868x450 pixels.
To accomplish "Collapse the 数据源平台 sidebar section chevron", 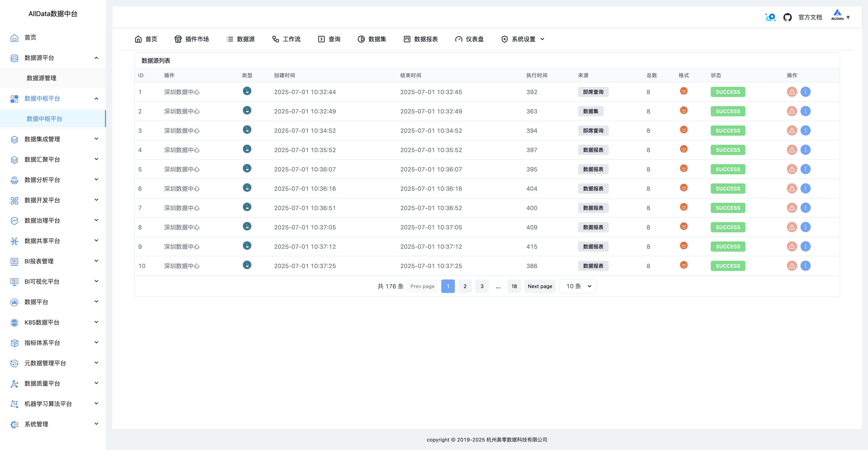I will [x=96, y=58].
